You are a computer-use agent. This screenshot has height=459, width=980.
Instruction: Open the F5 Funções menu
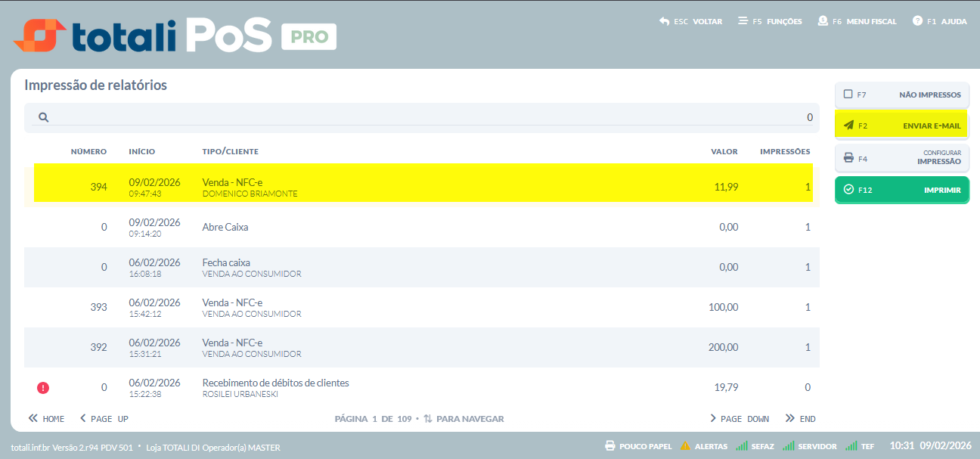[x=770, y=21]
